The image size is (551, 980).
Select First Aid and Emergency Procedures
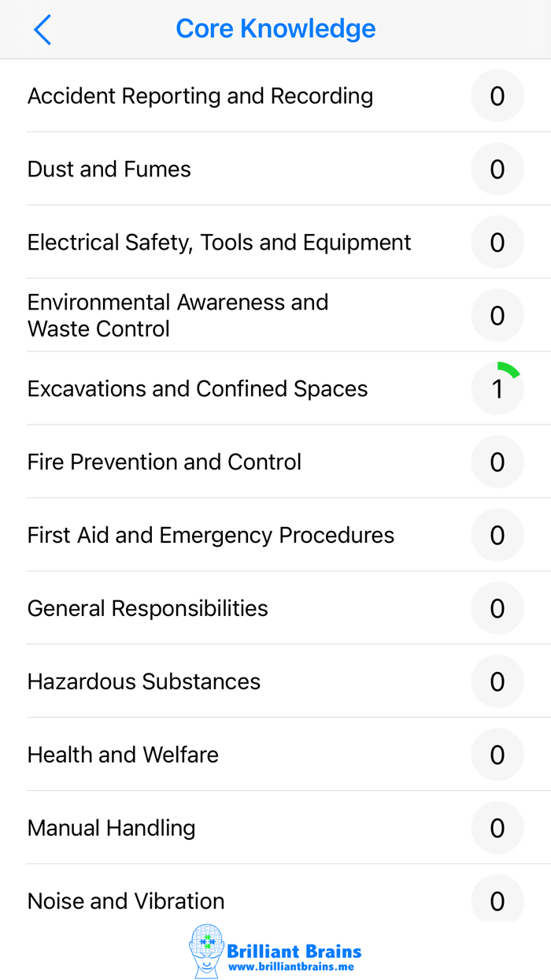211,535
